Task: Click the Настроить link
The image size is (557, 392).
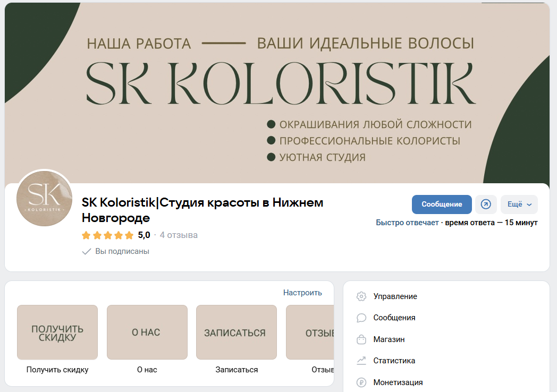Action: point(302,293)
